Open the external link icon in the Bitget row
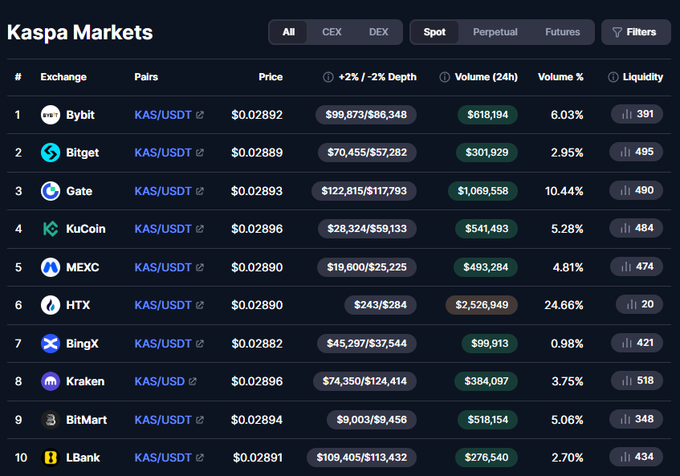 (199, 153)
